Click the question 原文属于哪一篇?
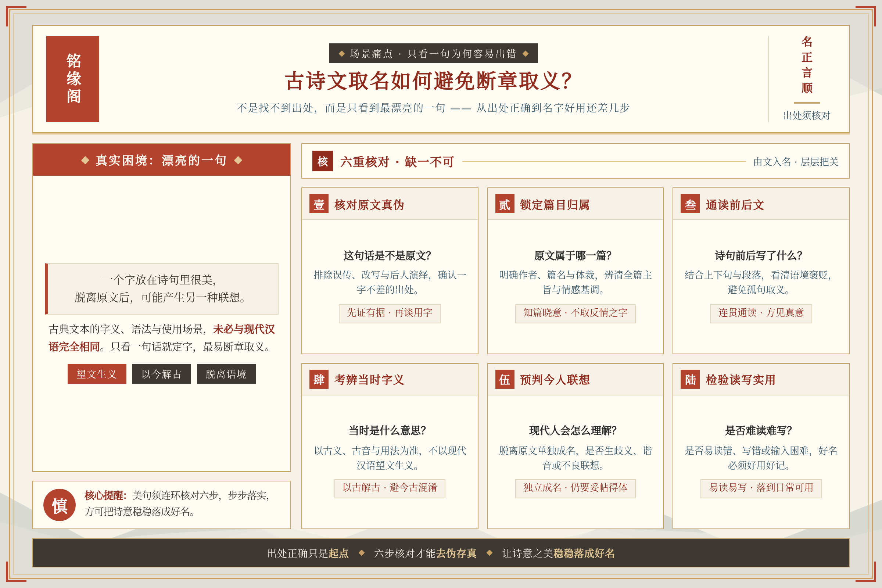The width and height of the screenshot is (882, 588). tap(573, 256)
